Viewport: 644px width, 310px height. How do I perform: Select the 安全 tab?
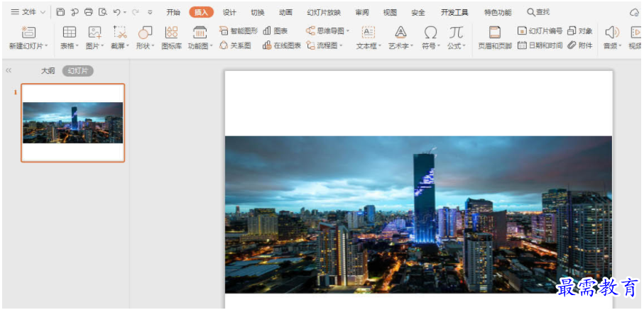418,12
